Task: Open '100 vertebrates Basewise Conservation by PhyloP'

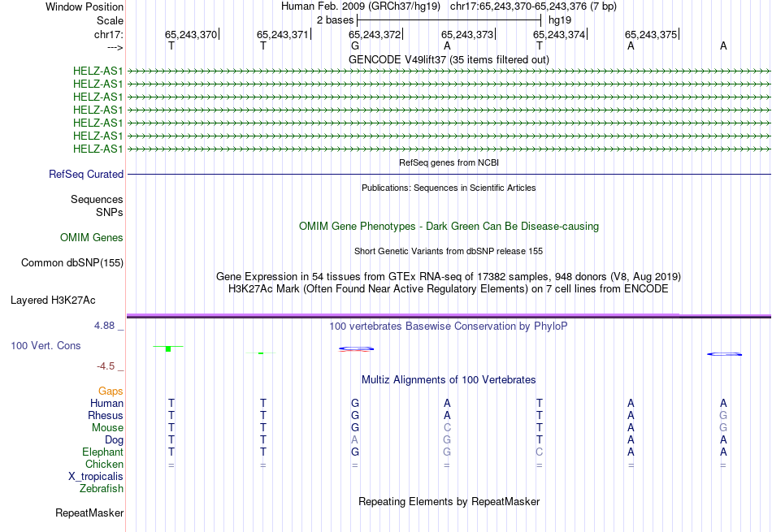Action: (449, 327)
